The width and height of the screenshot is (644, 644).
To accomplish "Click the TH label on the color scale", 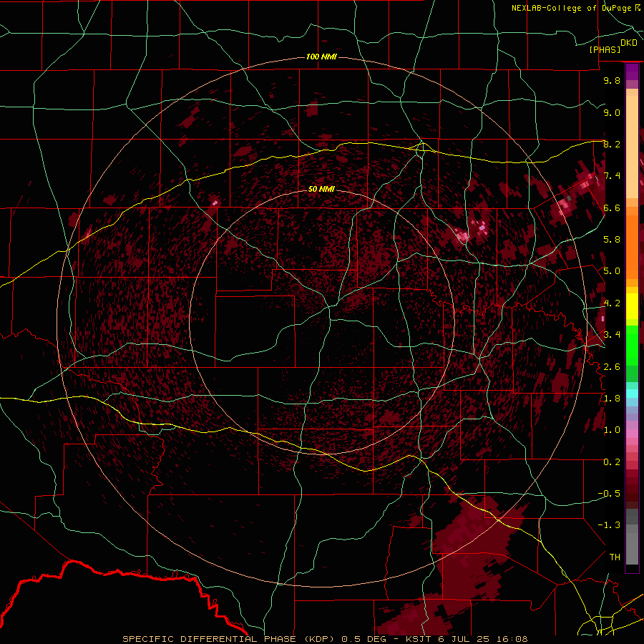I will (615, 557).
